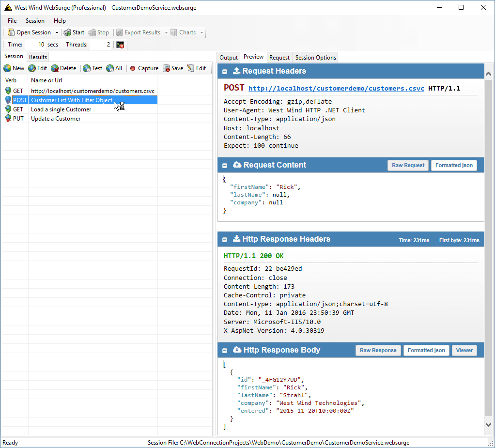
Task: Click the console icon beside Threads
Action: coord(120,45)
